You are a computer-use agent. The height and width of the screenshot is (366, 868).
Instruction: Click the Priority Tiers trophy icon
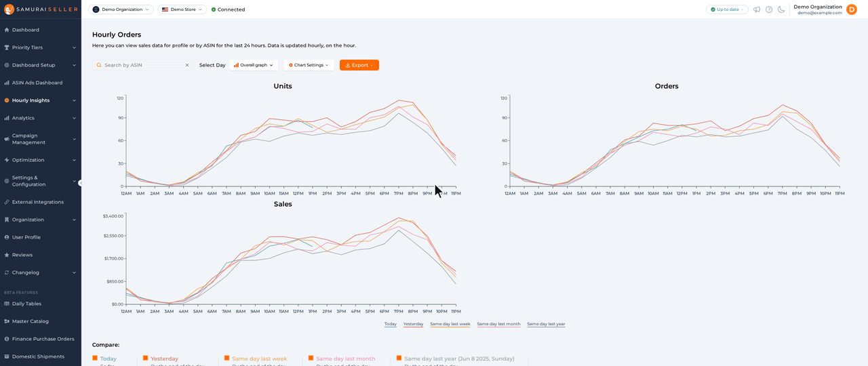tap(7, 47)
